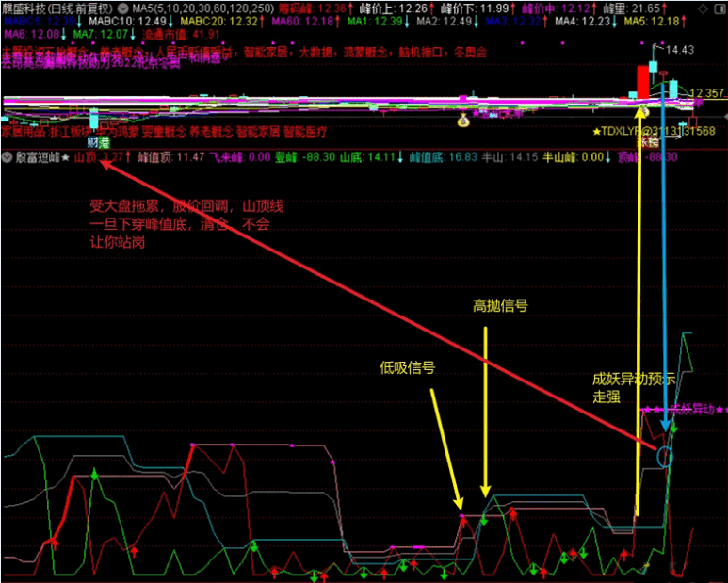Select the stock title 麒盛科技(日线.前复权)
728x583 pixels.
click(57, 8)
